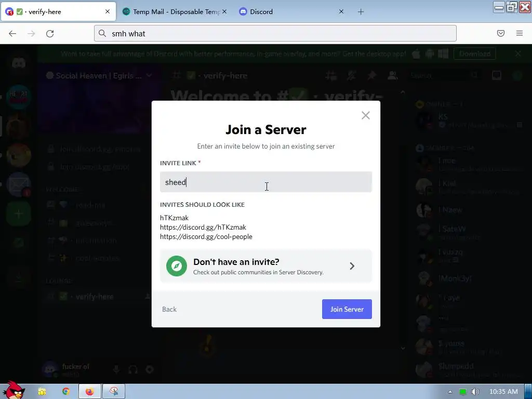Open the browser hamburger menu
532x399 pixels.
point(520,33)
